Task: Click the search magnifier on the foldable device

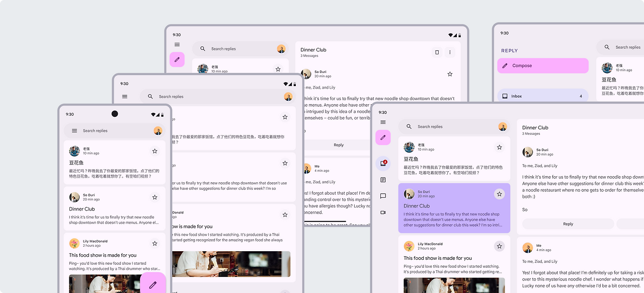Action: coord(150,97)
